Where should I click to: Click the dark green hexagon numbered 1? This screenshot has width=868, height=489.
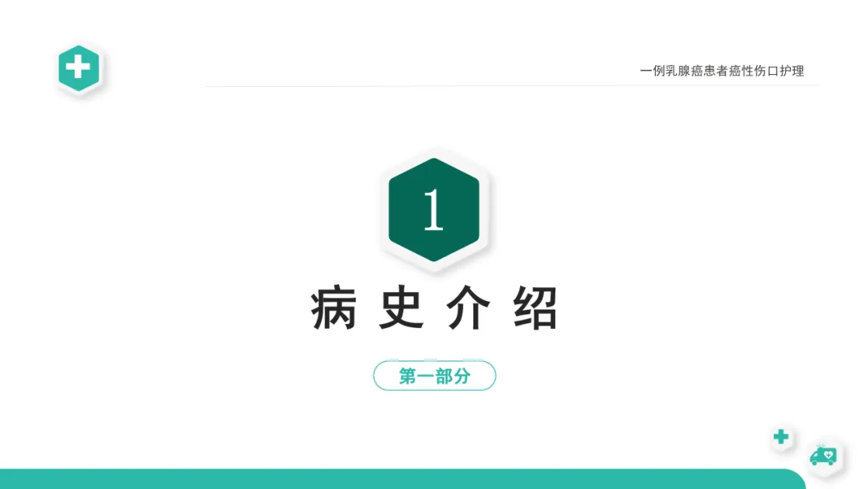[x=434, y=210]
